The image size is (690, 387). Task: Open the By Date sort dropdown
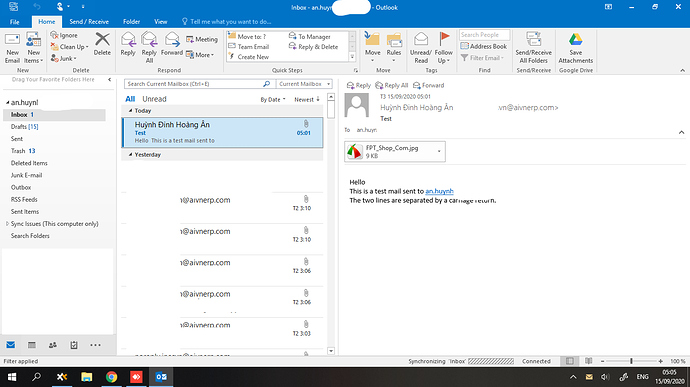point(272,100)
